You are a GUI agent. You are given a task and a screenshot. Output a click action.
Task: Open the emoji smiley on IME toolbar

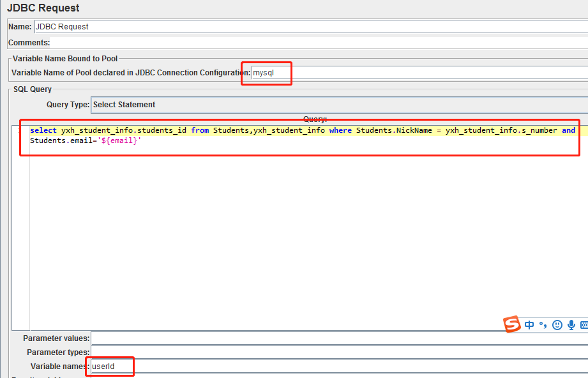pos(557,325)
